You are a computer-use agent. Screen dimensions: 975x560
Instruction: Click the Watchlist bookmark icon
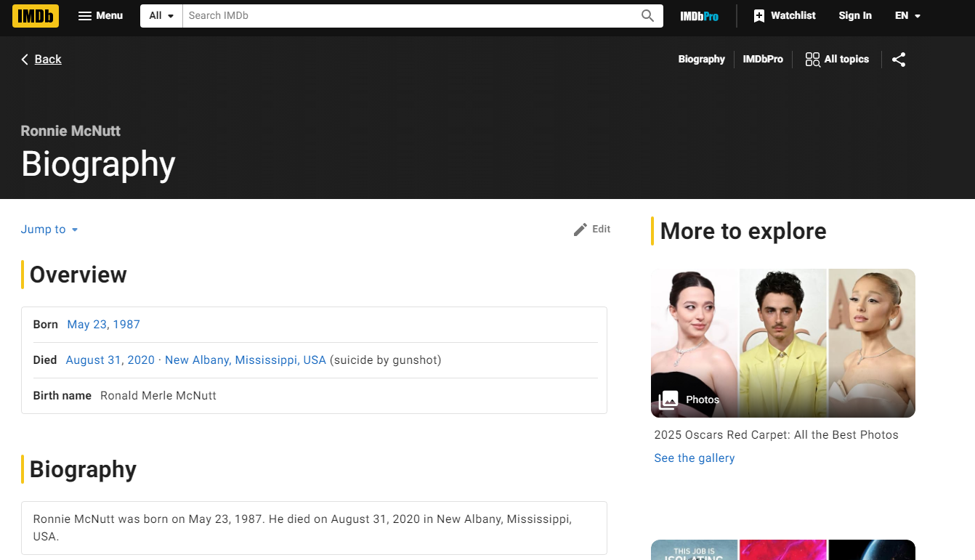click(x=759, y=16)
